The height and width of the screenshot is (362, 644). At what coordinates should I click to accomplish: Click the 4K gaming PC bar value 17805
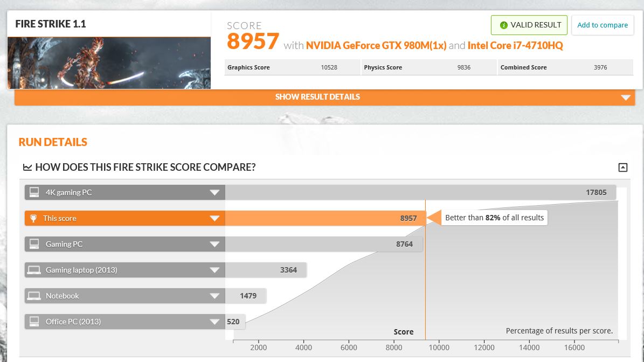point(596,192)
